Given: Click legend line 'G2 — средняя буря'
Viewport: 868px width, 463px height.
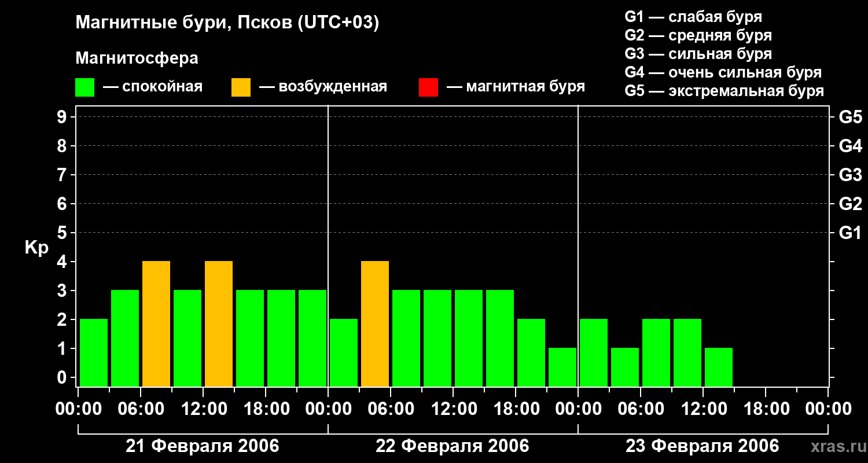Looking at the screenshot, I should pos(698,35).
